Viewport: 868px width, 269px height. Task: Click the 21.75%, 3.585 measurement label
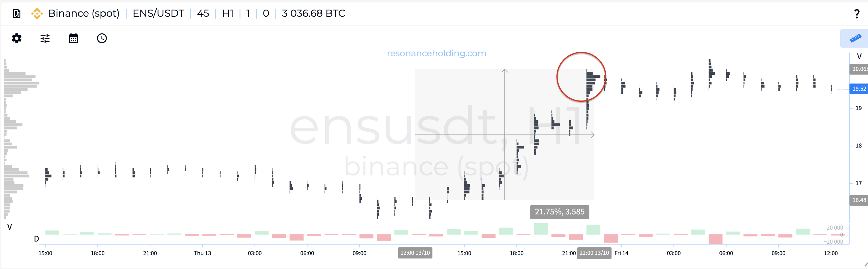pos(559,212)
